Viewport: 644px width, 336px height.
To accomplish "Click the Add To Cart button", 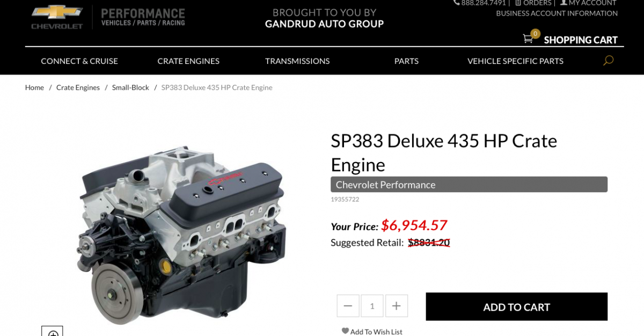I will 517,306.
